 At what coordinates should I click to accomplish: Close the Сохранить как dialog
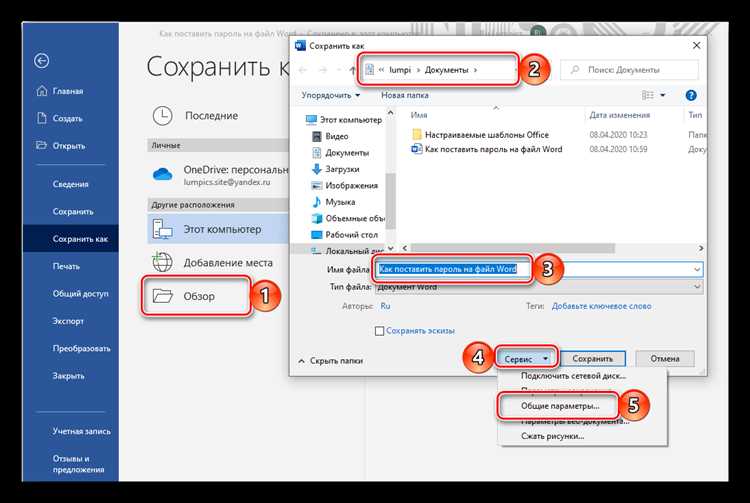[x=696, y=45]
